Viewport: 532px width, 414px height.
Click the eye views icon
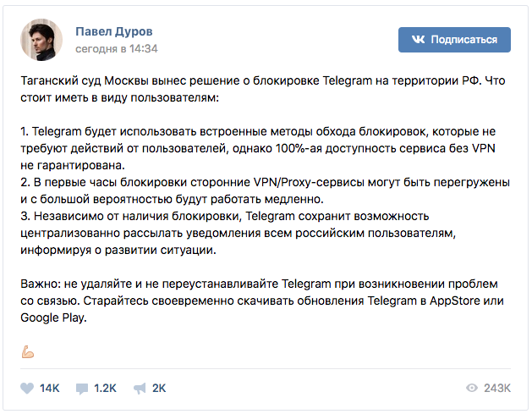click(472, 388)
